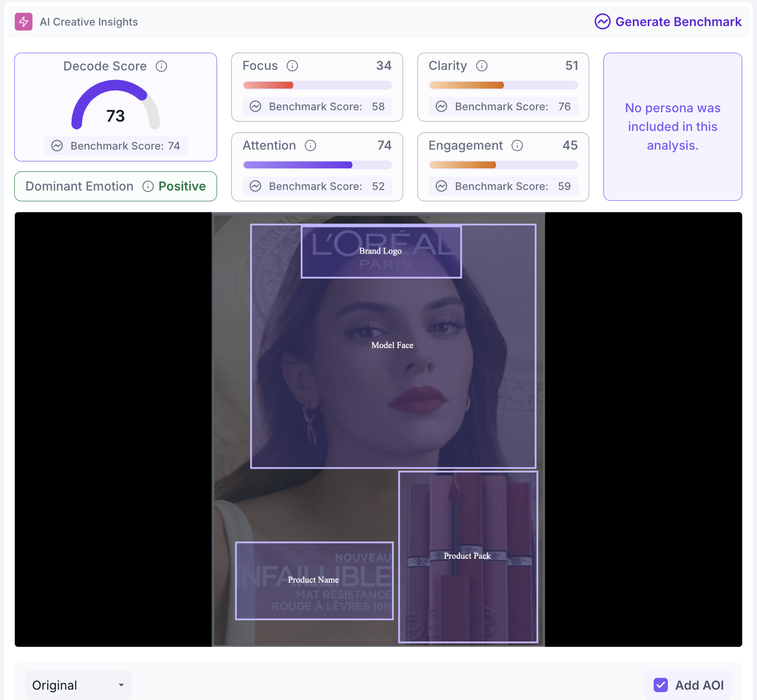Image resolution: width=757 pixels, height=700 pixels.
Task: Click the Generate Benchmark link
Action: [668, 22]
